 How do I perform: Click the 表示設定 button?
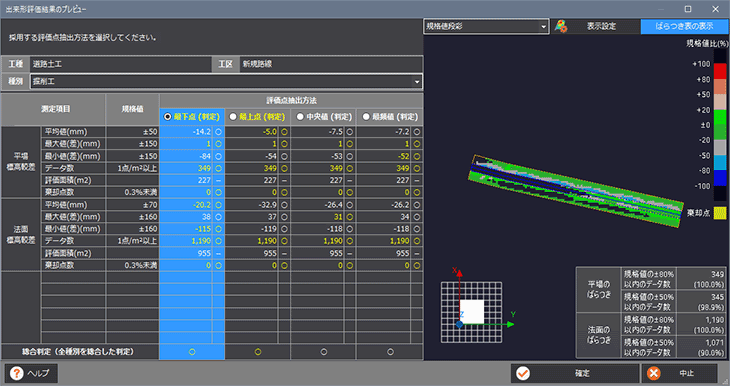601,27
